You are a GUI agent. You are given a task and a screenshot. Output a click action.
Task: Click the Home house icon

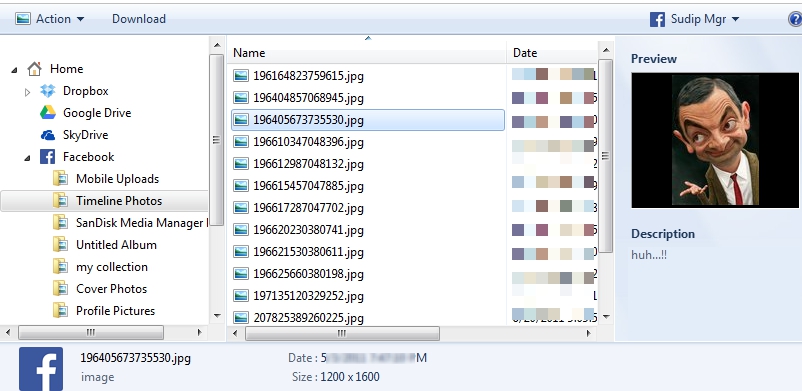(34, 69)
